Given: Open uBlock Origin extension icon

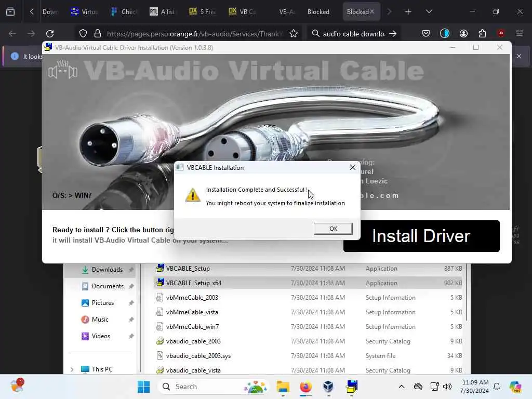Looking at the screenshot, I should tap(500, 33).
